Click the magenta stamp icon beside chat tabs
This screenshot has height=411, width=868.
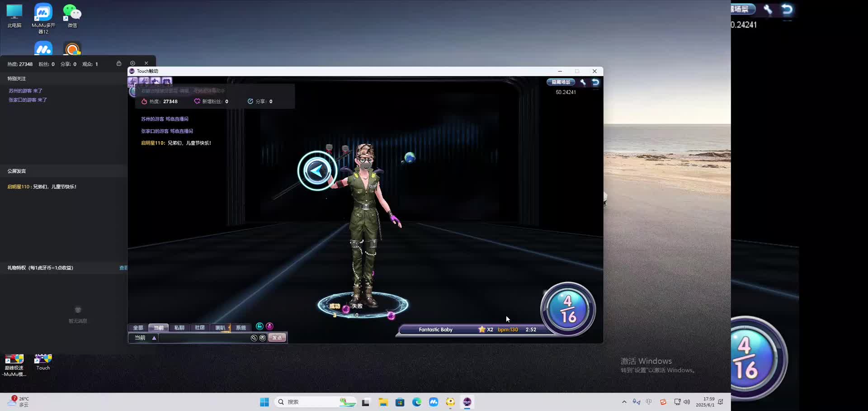point(269,326)
